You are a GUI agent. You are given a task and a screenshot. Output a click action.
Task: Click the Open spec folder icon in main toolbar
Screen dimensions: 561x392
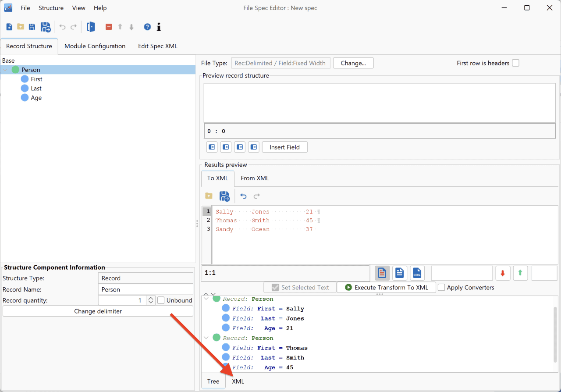coord(21,27)
